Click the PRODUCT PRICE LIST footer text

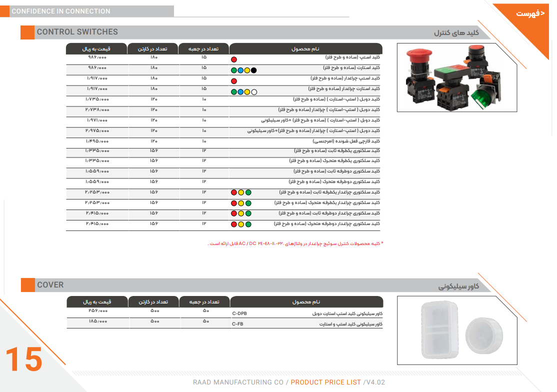point(325,382)
